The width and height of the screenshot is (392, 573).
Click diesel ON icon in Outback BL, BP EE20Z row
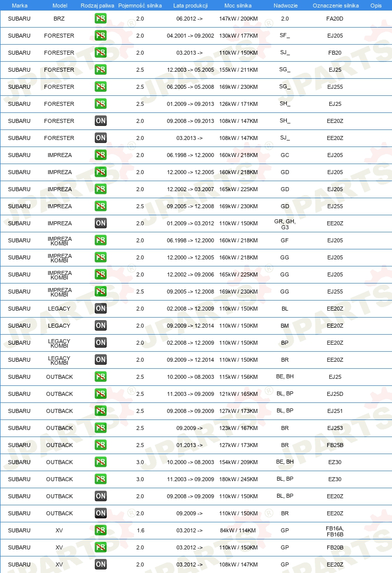pyautogui.click(x=100, y=496)
